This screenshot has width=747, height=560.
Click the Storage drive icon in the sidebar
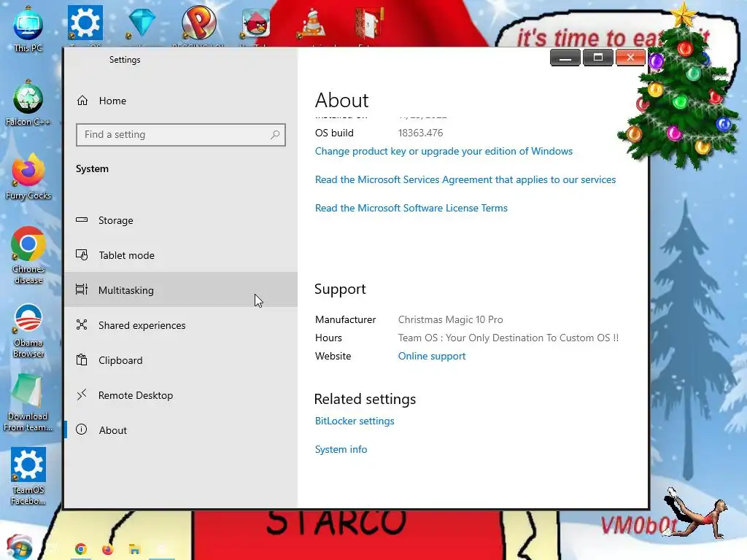click(82, 220)
